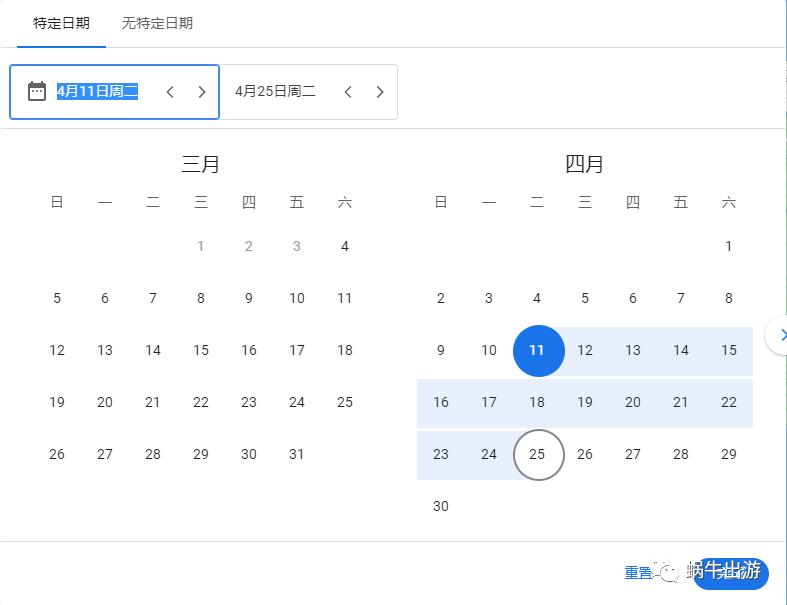Switch to the 特定日期 tab
This screenshot has width=787, height=605.
(x=61, y=23)
